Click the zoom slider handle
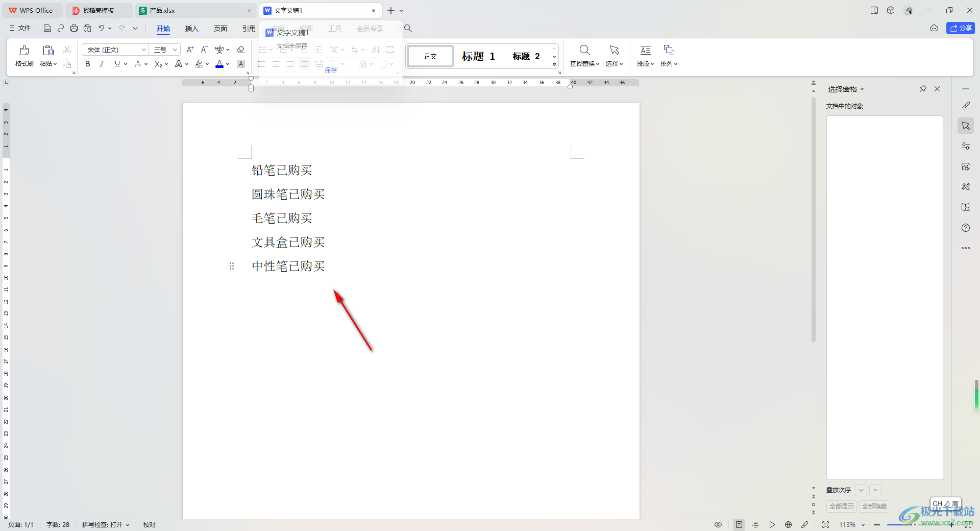This screenshot has height=531, width=980. point(914,525)
